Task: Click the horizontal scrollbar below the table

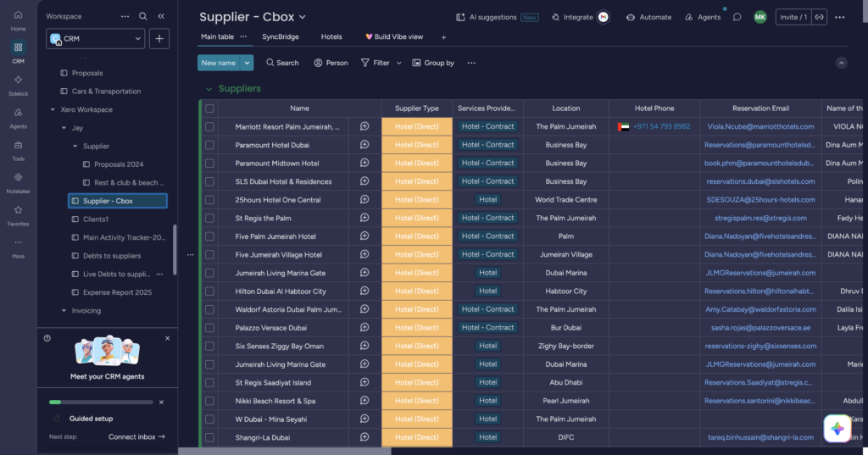Action: click(x=285, y=451)
